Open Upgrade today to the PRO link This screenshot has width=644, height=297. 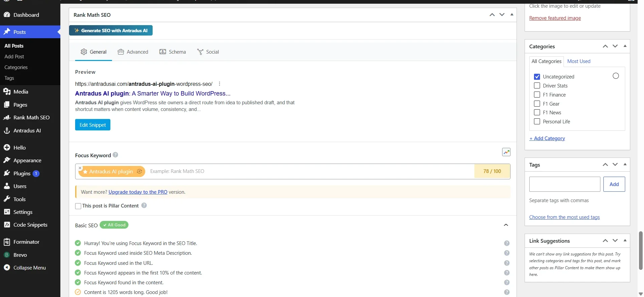point(138,192)
